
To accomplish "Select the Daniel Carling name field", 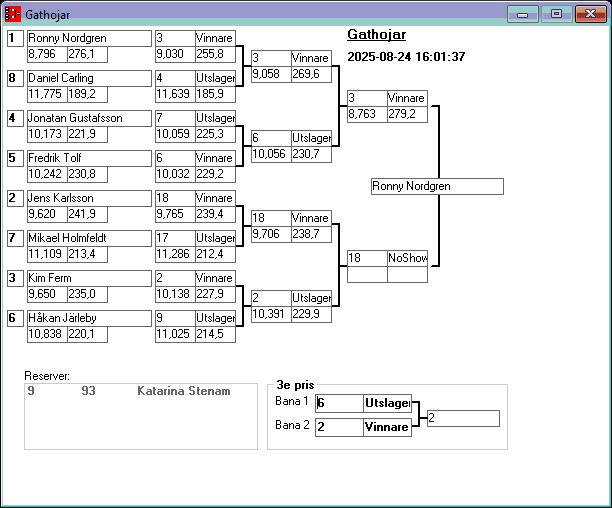I will click(89, 78).
